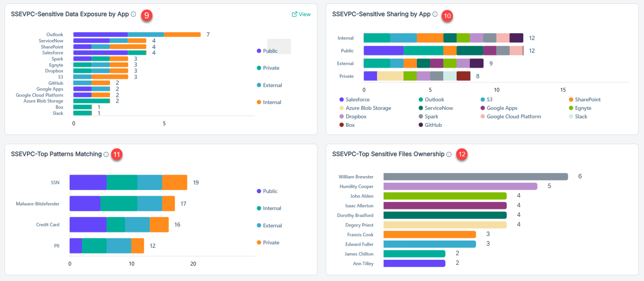This screenshot has width=644, height=281.
Task: Click Azure Blob Storage green bar in Data Exposure
Action: click(x=92, y=101)
